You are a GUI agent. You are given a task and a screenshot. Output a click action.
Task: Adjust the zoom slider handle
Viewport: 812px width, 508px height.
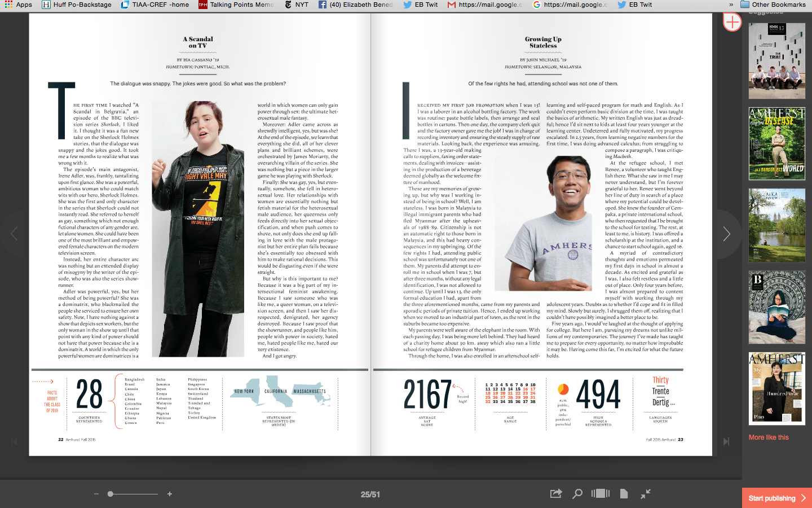[111, 494]
